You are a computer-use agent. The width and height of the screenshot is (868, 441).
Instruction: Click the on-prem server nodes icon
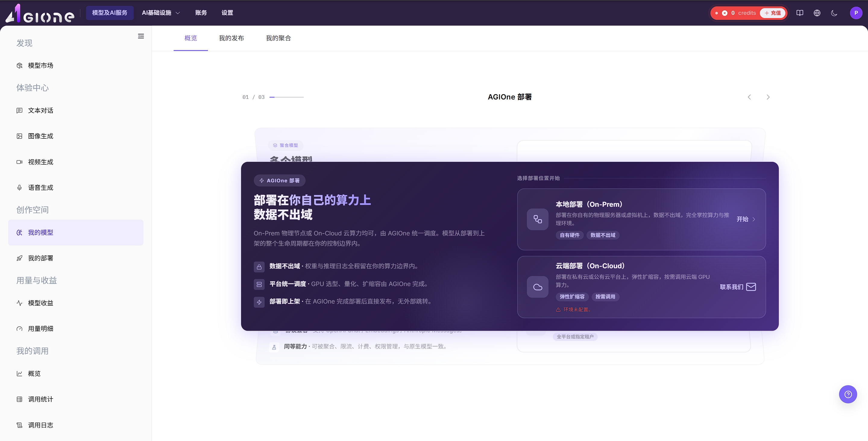click(538, 220)
